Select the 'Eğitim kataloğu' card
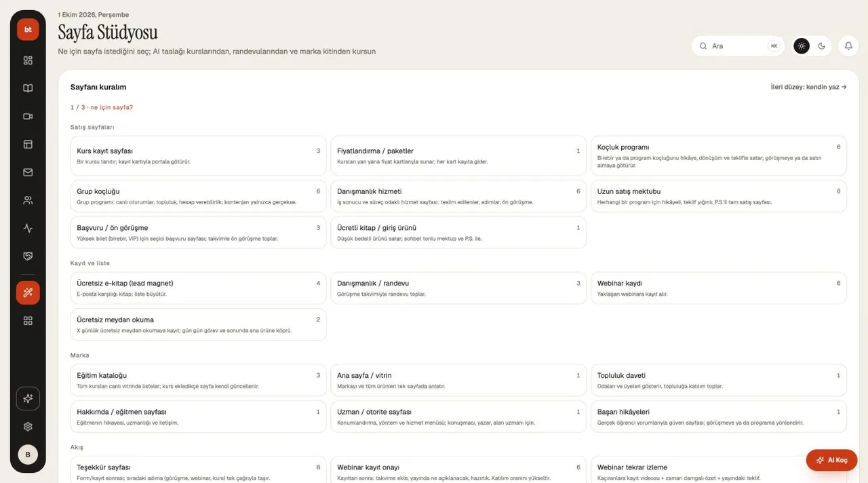This screenshot has width=868, height=483. tap(199, 380)
